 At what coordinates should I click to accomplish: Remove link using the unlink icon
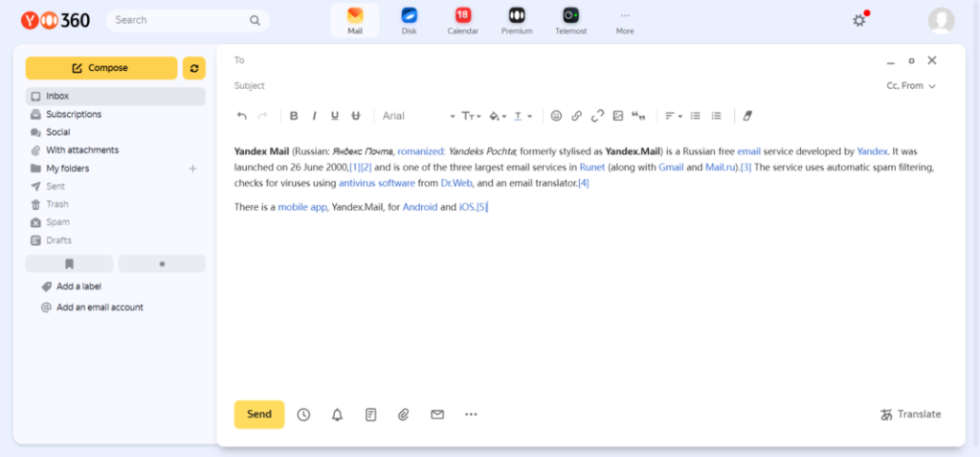pyautogui.click(x=597, y=116)
